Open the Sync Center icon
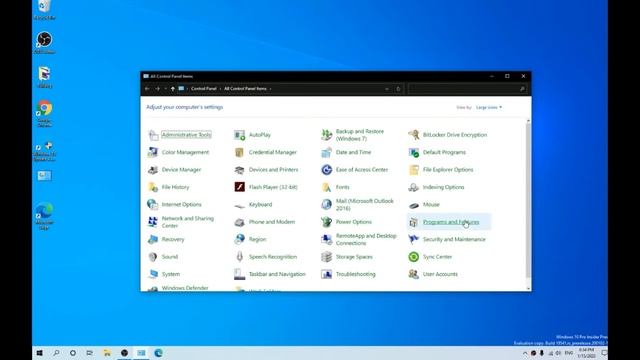The image size is (640, 360). (413, 257)
